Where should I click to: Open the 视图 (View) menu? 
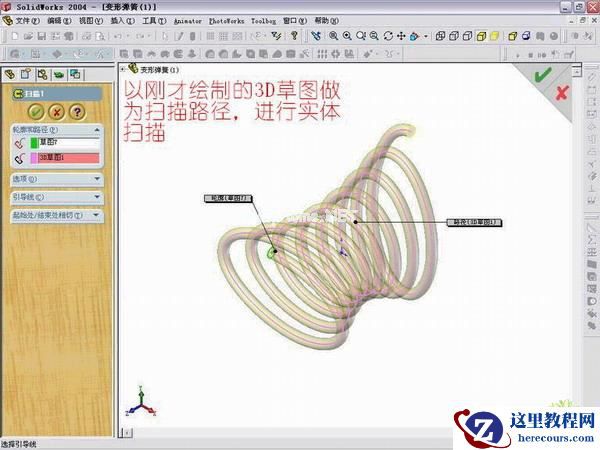[x=91, y=21]
